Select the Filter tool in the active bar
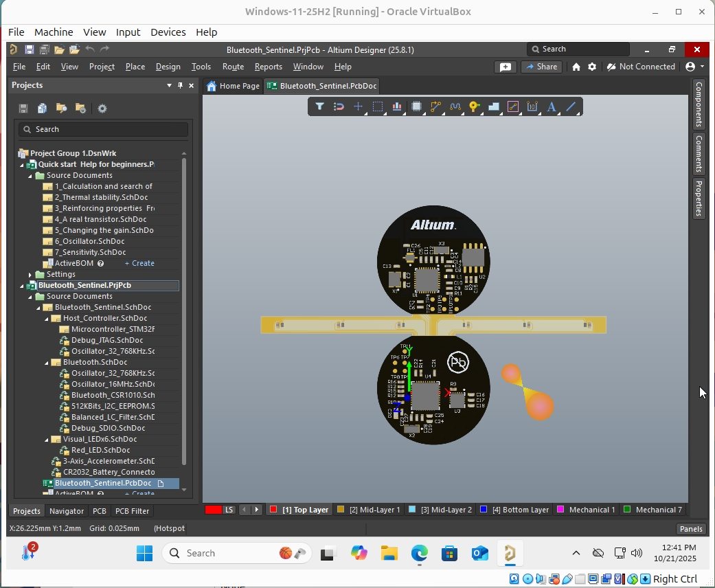715x588 pixels. pos(319,106)
